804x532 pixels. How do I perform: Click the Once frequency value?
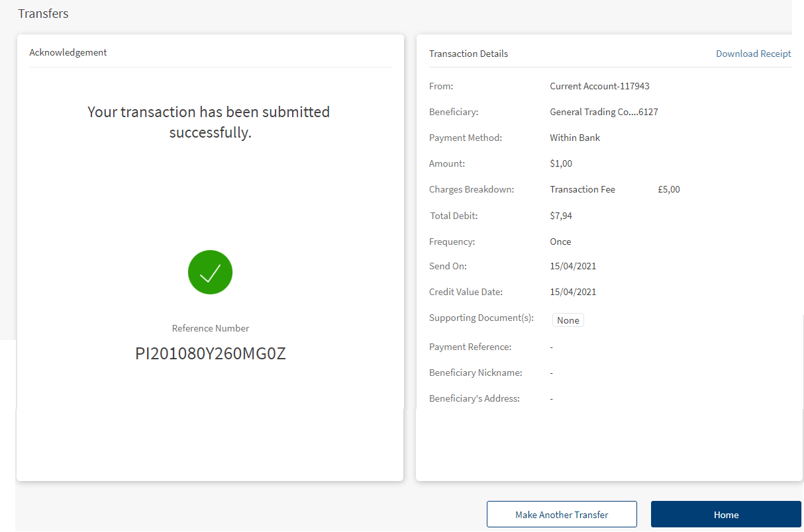[560, 242]
